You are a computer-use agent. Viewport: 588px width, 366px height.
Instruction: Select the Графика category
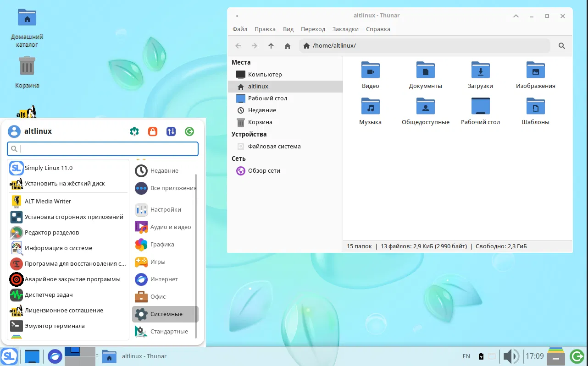point(165,245)
